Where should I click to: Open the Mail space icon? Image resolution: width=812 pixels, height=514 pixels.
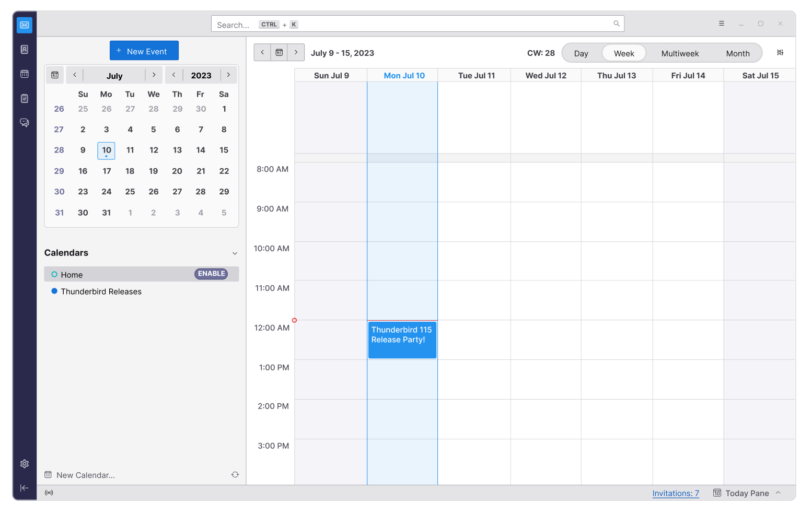(25, 25)
